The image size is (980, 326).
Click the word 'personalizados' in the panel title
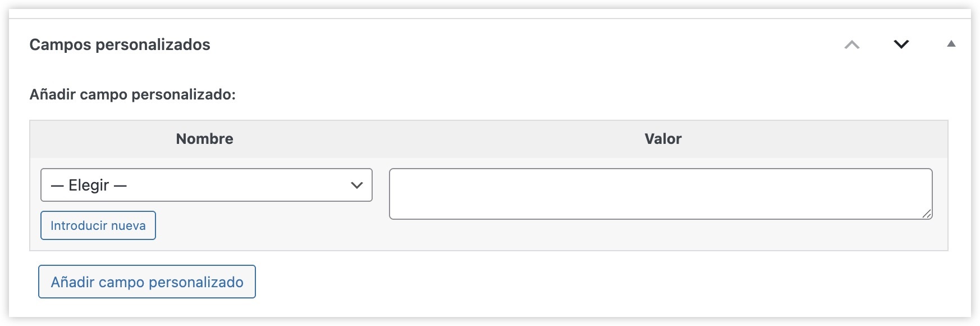click(153, 44)
